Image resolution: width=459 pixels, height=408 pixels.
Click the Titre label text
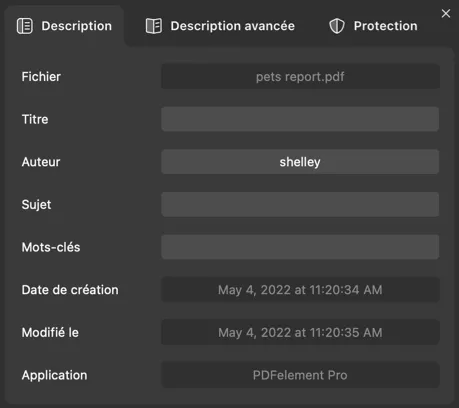(35, 119)
